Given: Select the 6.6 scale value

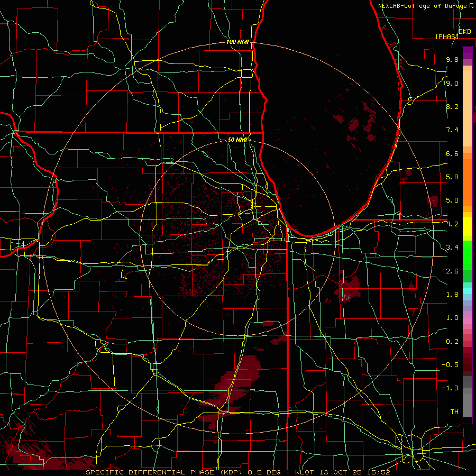Looking at the screenshot, I should point(452,153).
